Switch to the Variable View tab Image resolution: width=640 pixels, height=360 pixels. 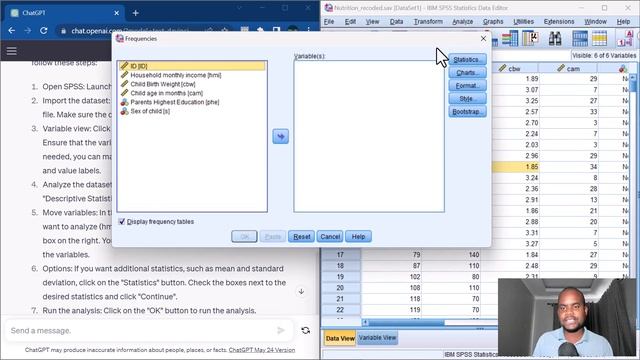(377, 338)
